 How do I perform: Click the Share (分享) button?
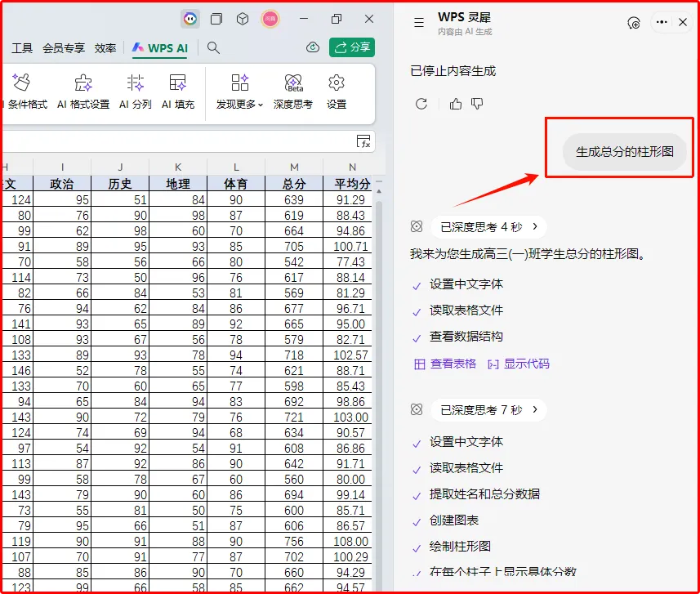point(352,47)
